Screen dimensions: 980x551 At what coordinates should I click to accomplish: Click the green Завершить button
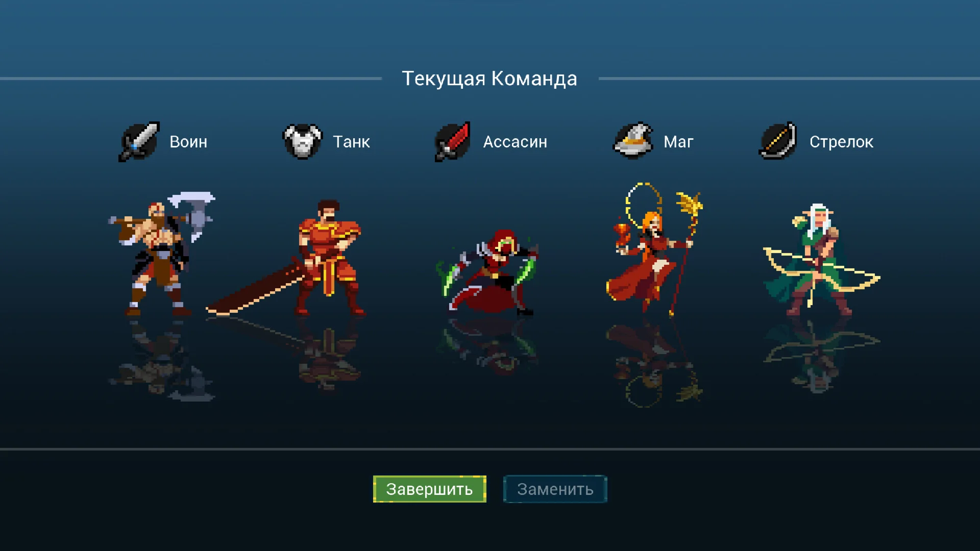click(430, 489)
